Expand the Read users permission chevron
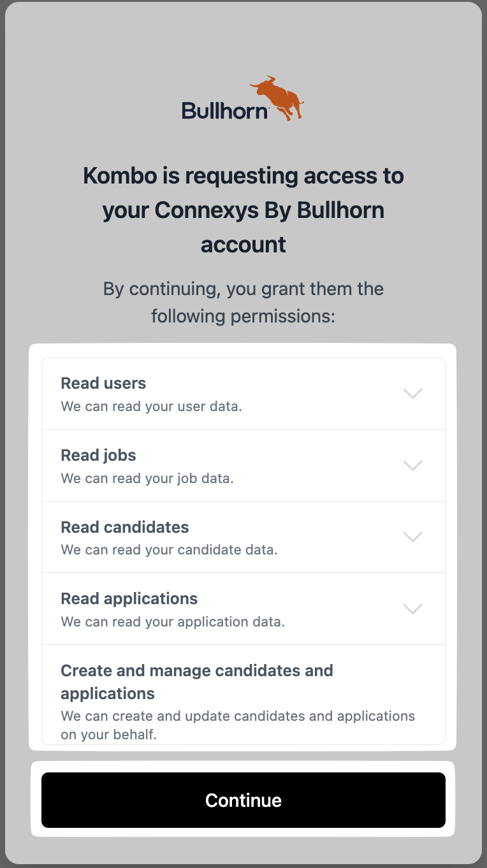487x868 pixels. (413, 394)
